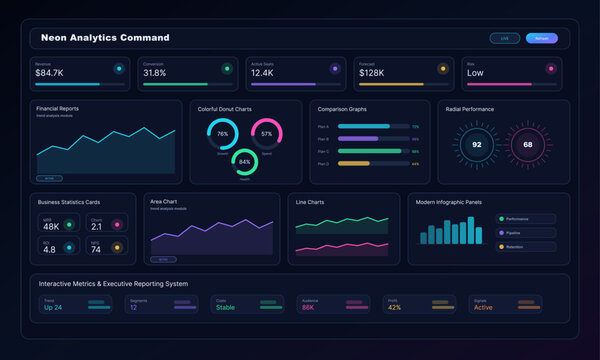Viewport: 600px width, 360px height.
Task: Click the Active Seats progress bar
Action: [296, 84]
